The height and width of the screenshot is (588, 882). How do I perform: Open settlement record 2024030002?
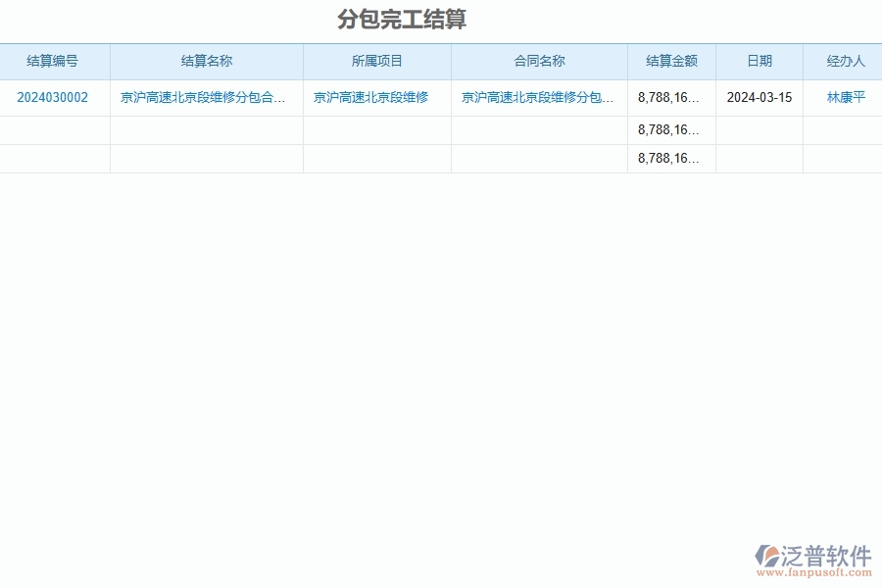point(53,97)
